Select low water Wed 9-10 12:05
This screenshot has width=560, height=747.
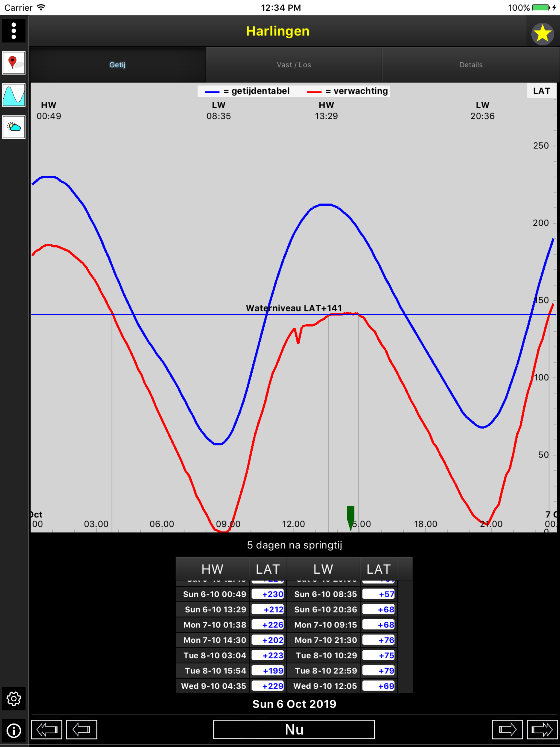coord(323,686)
